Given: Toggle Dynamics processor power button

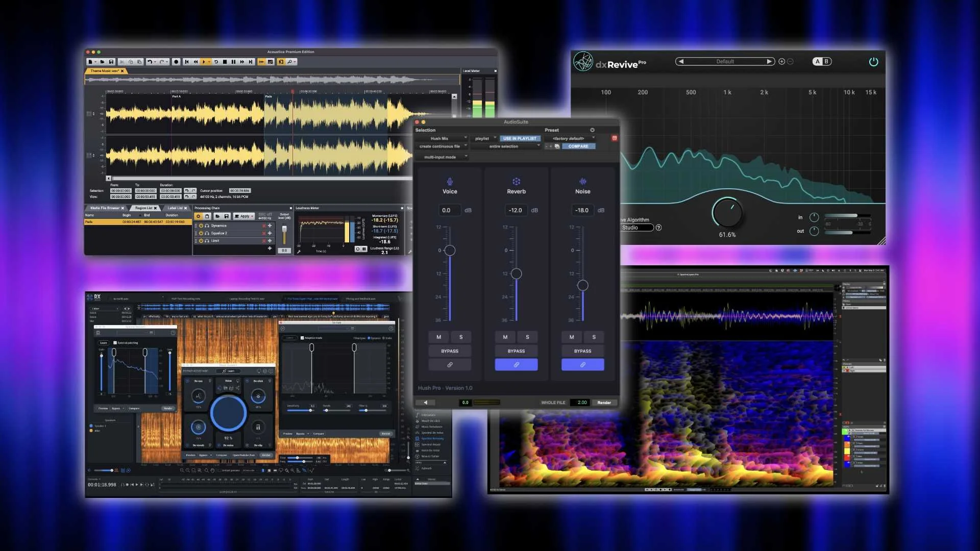Looking at the screenshot, I should coord(201,226).
